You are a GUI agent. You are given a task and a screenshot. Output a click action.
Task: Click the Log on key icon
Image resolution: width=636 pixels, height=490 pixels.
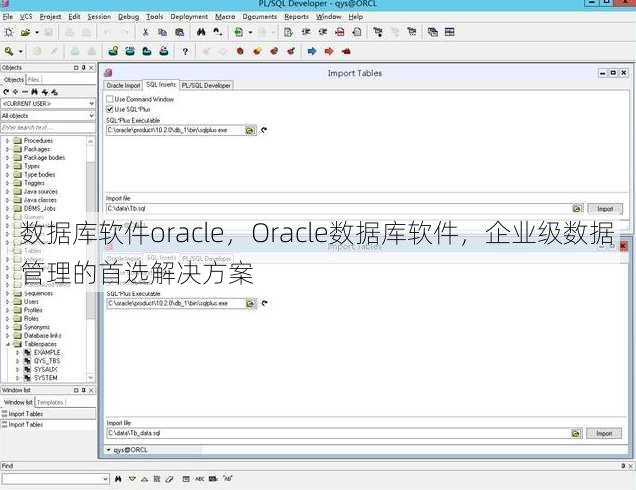point(9,52)
